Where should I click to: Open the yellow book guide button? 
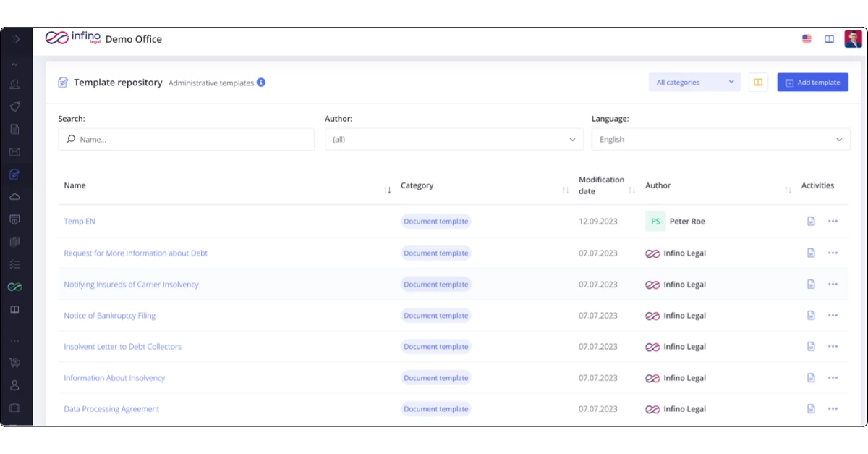(758, 83)
